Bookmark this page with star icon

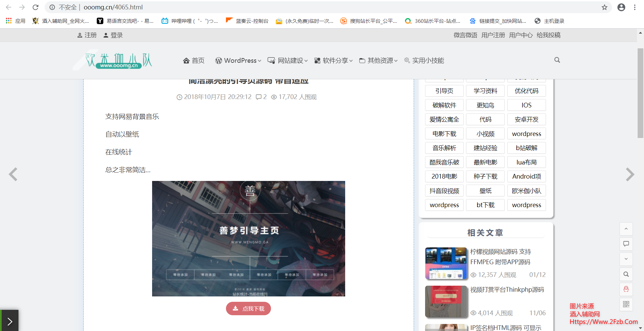(x=604, y=7)
